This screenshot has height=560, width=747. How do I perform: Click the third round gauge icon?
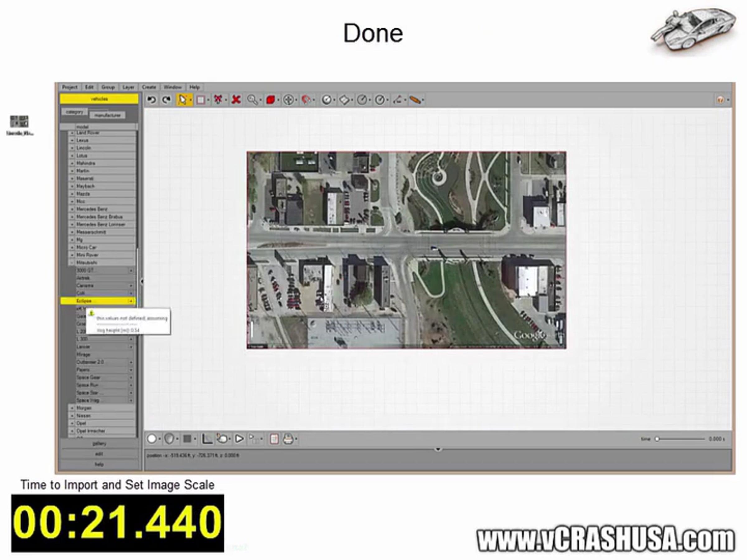point(380,100)
